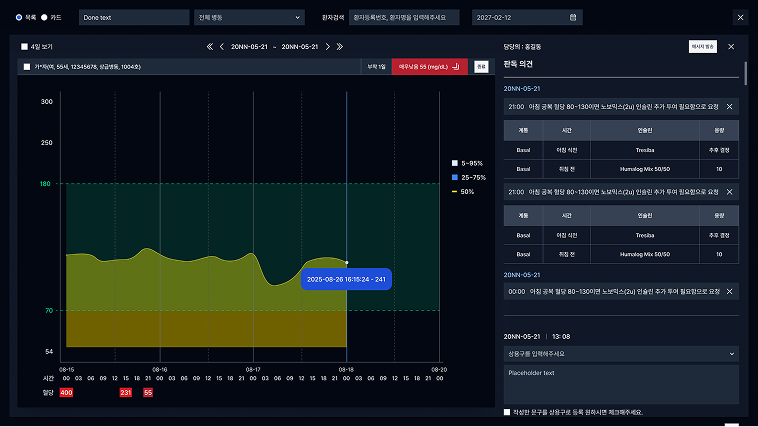Jump to last date range (double right chevron)

click(x=340, y=46)
